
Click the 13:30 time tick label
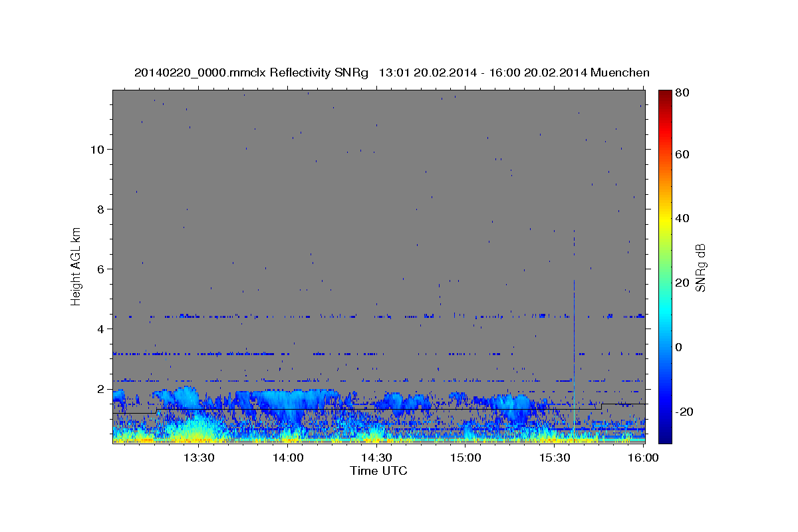coord(198,458)
